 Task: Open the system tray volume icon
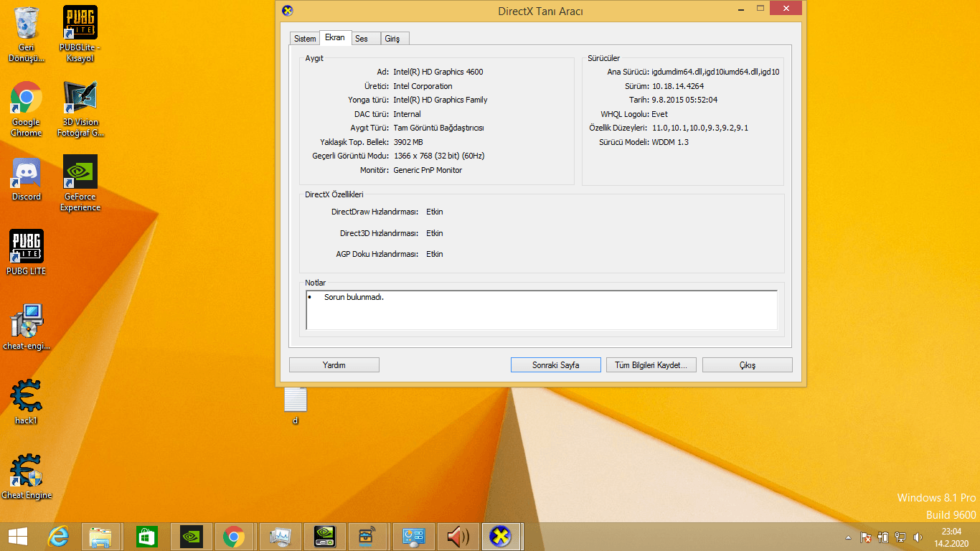coord(918,537)
